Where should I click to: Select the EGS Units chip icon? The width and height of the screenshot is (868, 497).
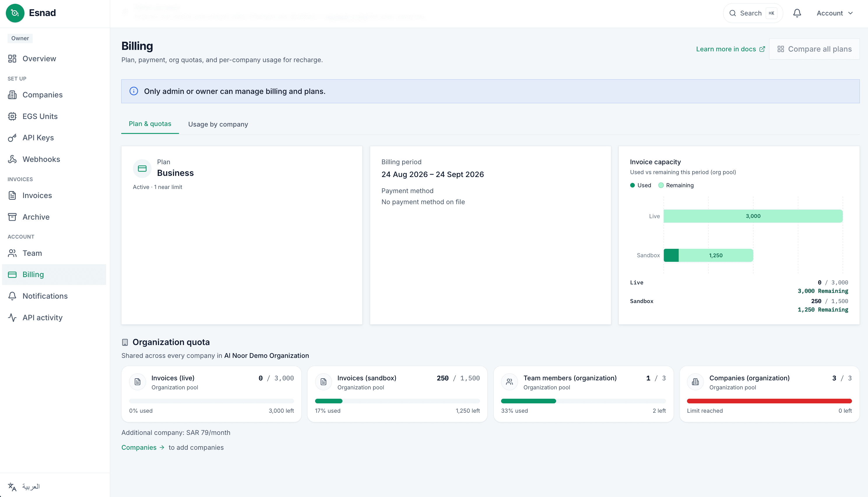click(12, 116)
